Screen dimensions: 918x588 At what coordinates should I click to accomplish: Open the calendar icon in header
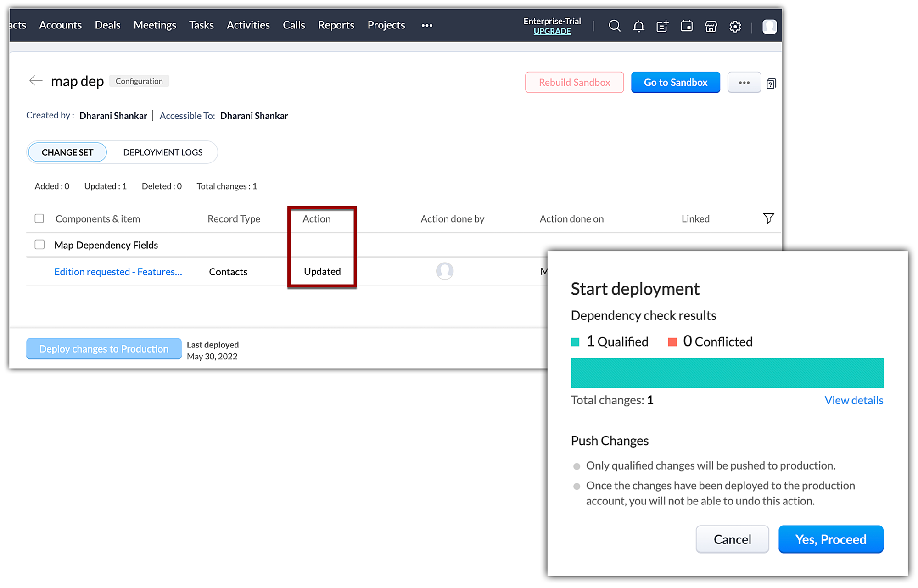[x=687, y=26]
